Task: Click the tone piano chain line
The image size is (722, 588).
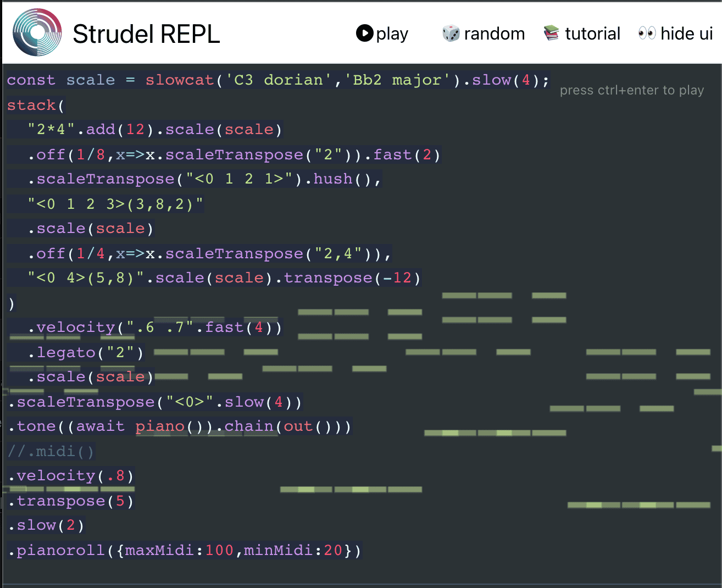Action: tap(179, 426)
